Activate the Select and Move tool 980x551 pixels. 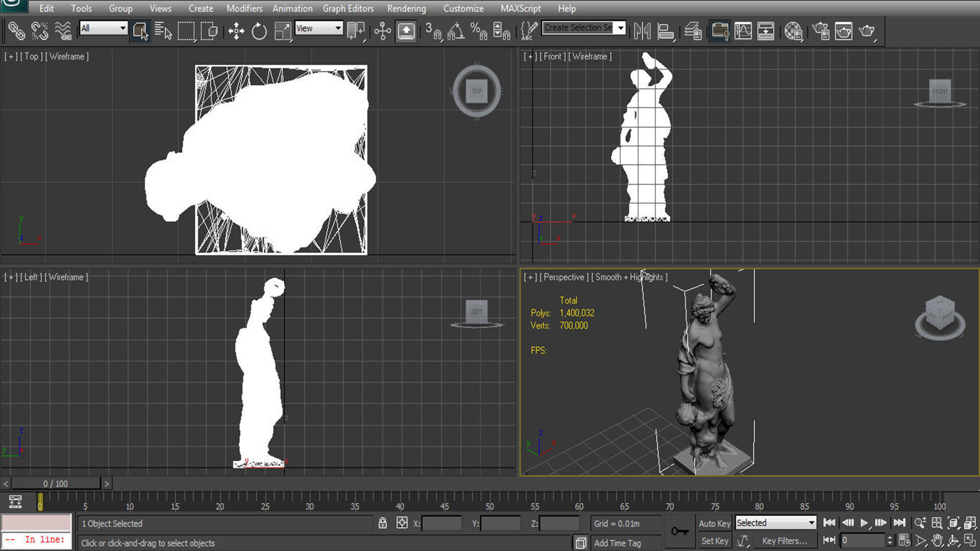click(x=236, y=31)
